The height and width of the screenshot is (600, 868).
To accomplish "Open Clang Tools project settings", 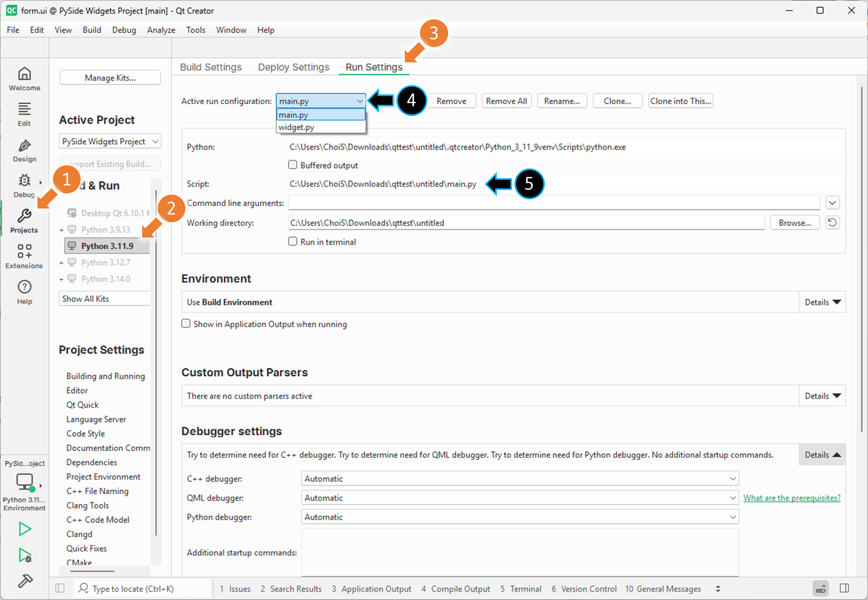I will point(88,505).
